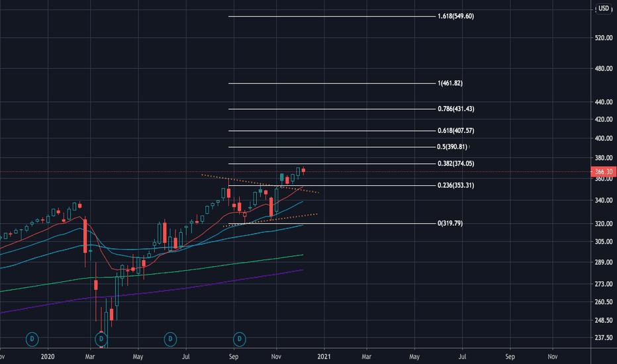Select the 1.618 Fibonacci extension line

coord(332,16)
